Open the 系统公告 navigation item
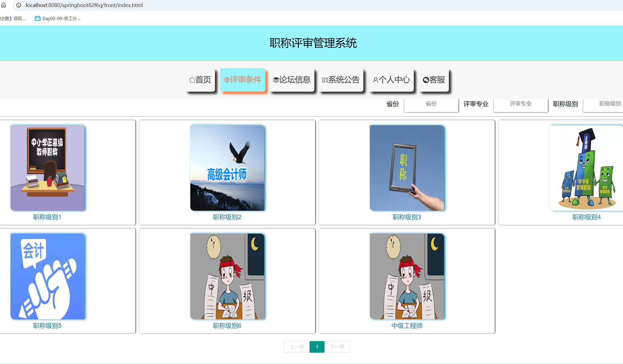This screenshot has height=364, width=623. tap(341, 80)
